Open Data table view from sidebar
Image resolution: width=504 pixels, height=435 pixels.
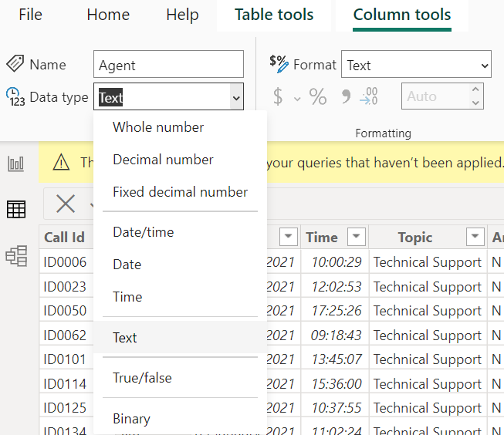(x=16, y=210)
